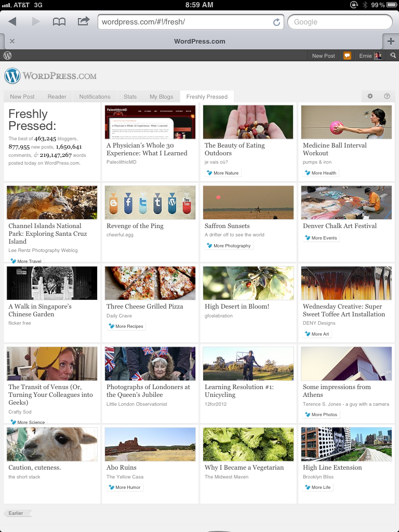Tap the Google search field
Image resolution: width=399 pixels, height=532 pixels.
[x=340, y=22]
